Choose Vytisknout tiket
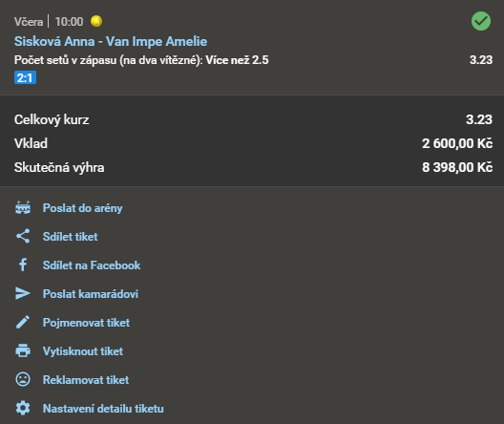This screenshot has width=504, height=424. 83,351
